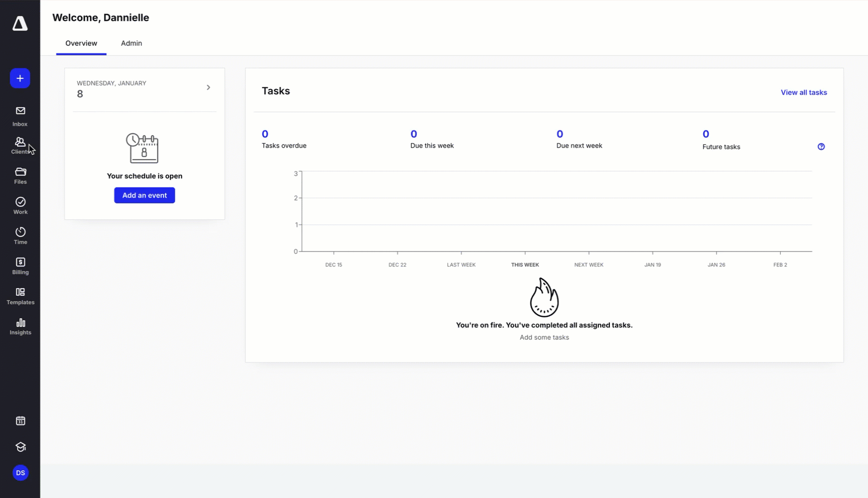Open the Clients section
Viewport: 868px width, 498px height.
pyautogui.click(x=20, y=146)
